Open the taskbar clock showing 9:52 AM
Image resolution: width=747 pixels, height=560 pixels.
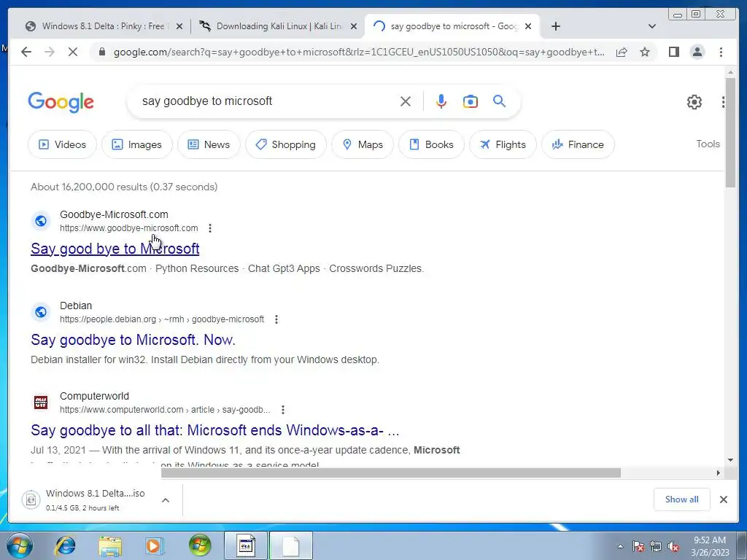coord(710,546)
